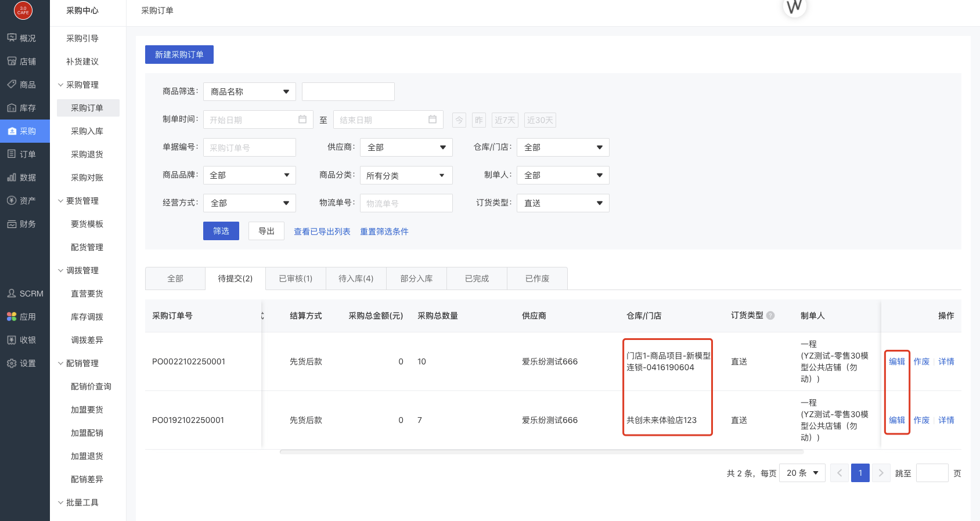Focus the 跳至 page jump input
Viewport: 980px width, 521px height.
click(x=932, y=473)
